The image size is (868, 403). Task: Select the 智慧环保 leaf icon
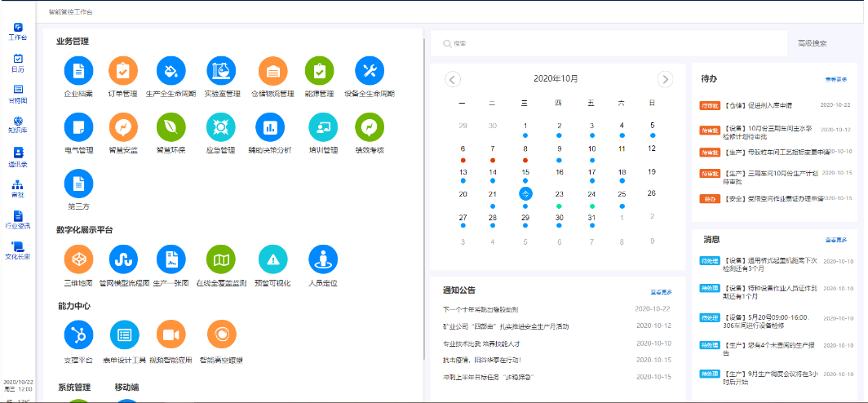tap(171, 126)
